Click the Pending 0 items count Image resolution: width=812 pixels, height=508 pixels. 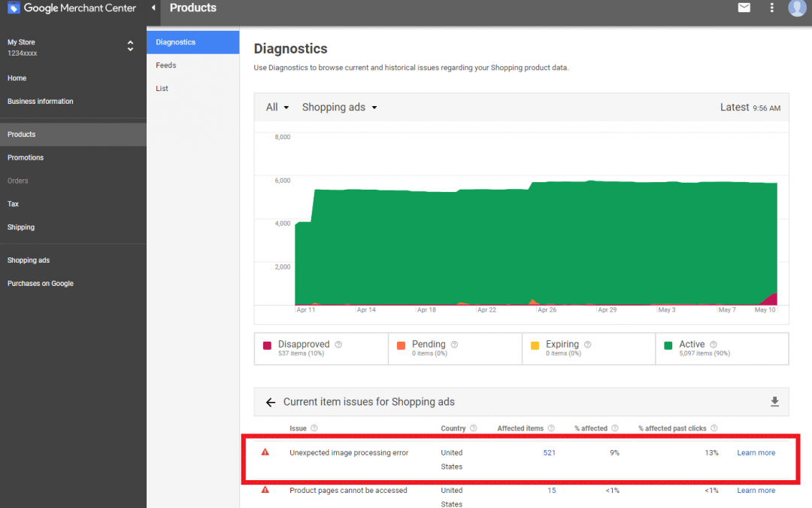tap(429, 354)
